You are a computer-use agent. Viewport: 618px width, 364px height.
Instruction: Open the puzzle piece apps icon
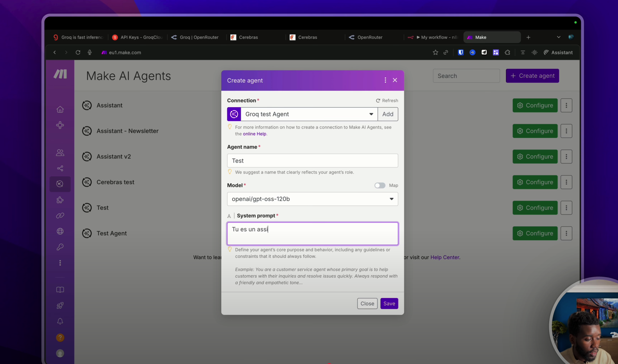tap(60, 200)
